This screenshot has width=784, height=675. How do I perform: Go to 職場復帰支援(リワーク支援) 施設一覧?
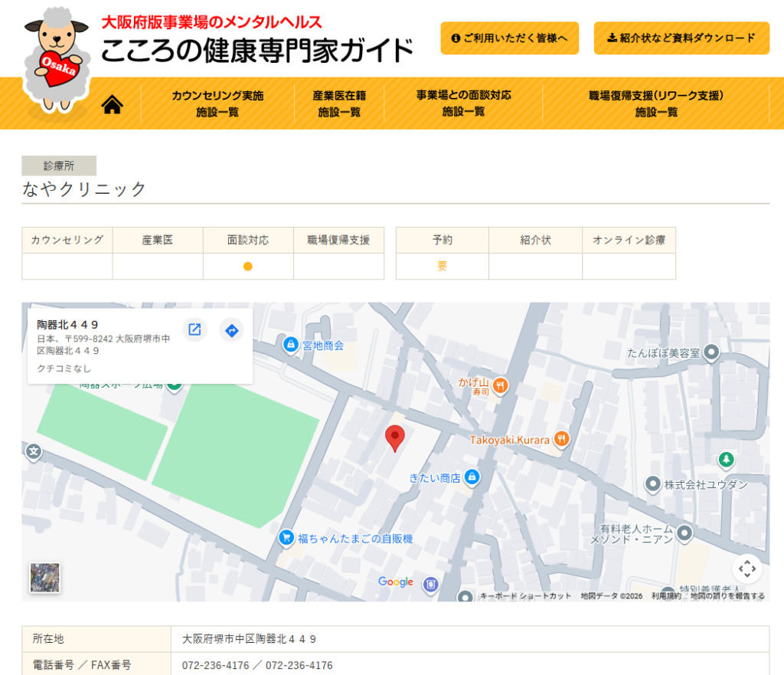pos(656,103)
